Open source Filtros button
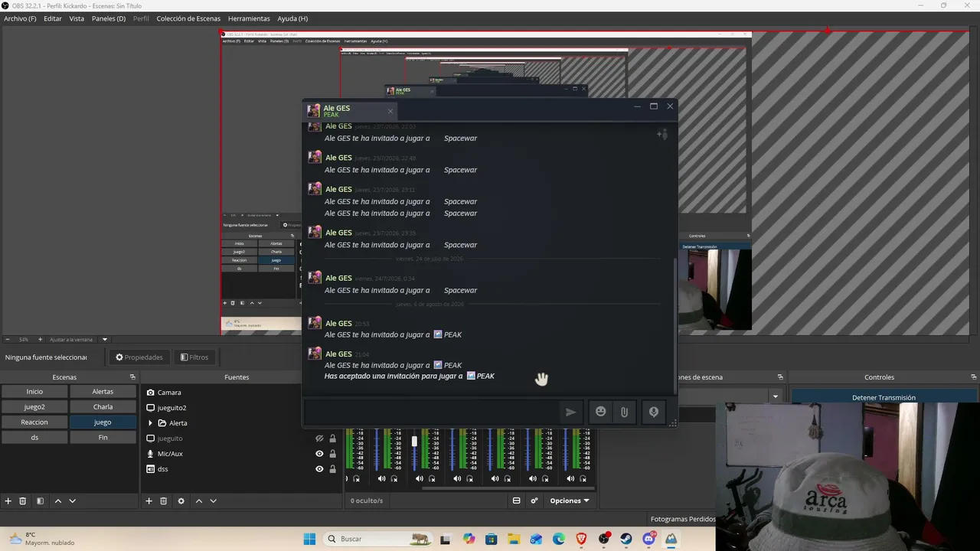 tap(194, 357)
